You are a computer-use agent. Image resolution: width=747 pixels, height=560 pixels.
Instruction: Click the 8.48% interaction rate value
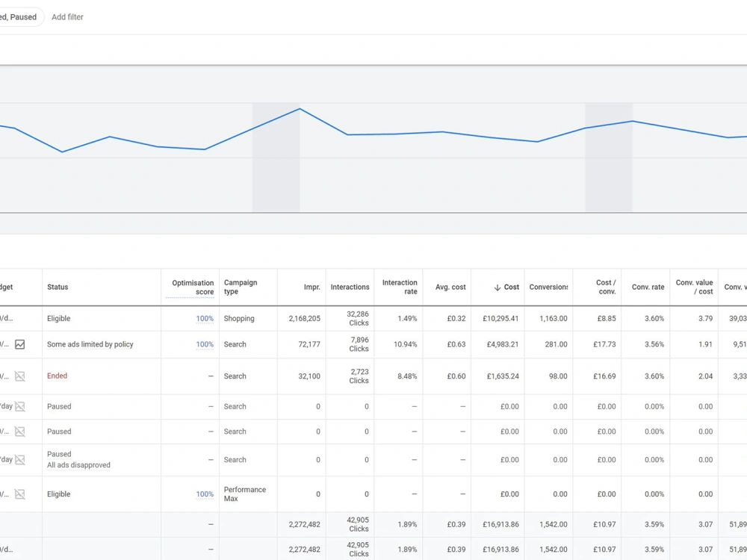point(407,376)
